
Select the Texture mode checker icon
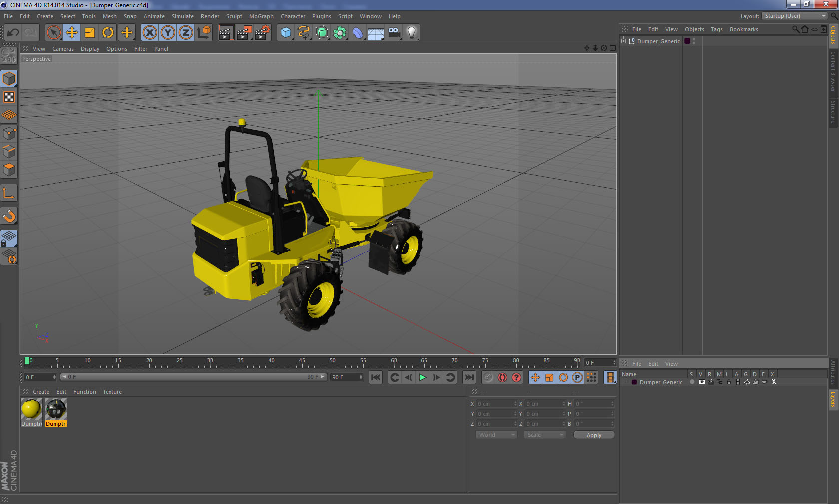click(x=9, y=97)
